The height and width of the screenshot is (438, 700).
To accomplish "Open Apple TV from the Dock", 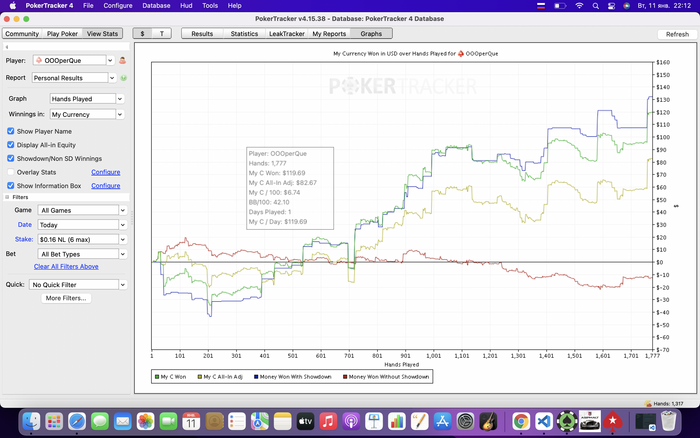I will [x=305, y=421].
